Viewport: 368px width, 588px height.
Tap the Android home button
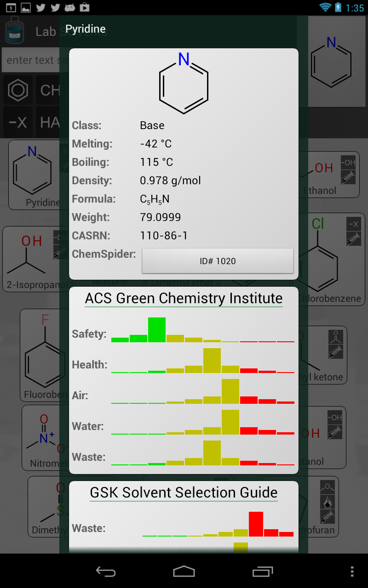(x=184, y=571)
